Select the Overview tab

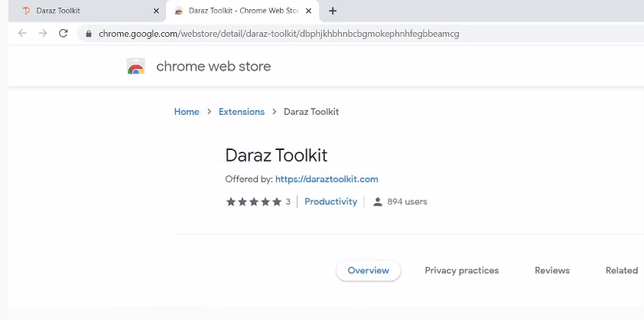click(368, 270)
